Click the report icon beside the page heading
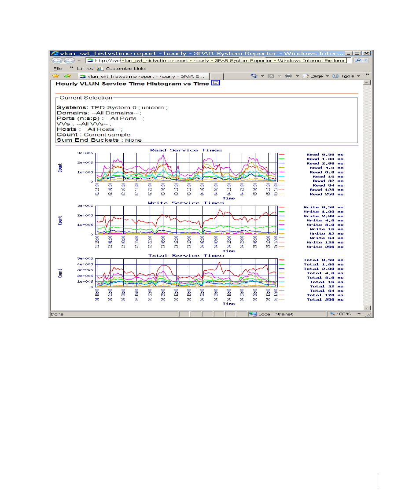The image size is (420, 504). (216, 83)
